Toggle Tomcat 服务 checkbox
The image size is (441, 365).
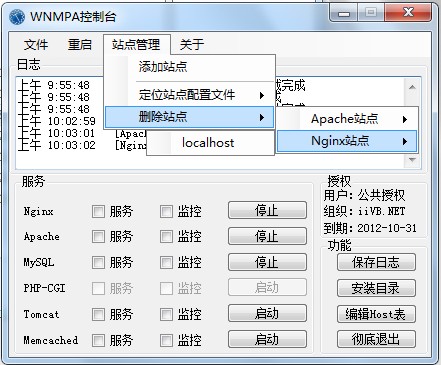click(98, 314)
